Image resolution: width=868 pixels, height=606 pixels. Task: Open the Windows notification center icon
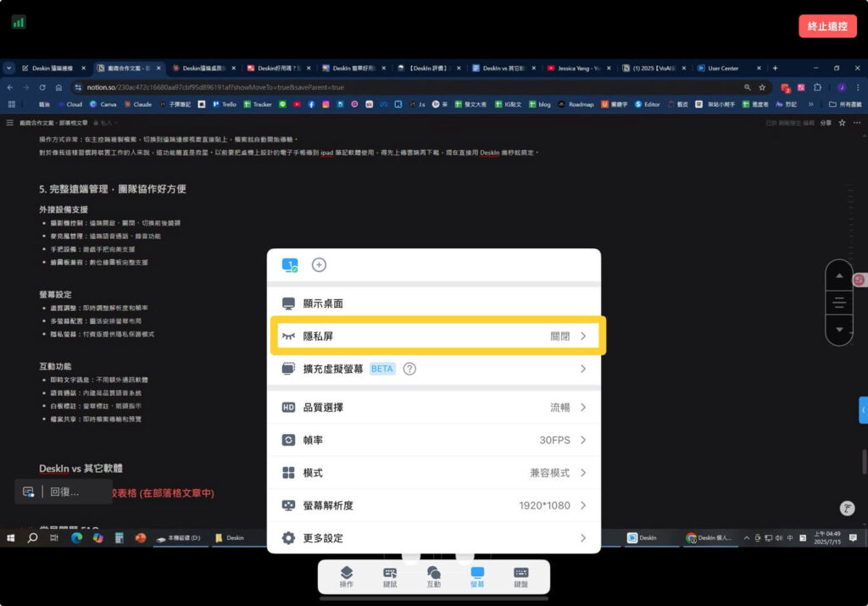[853, 538]
